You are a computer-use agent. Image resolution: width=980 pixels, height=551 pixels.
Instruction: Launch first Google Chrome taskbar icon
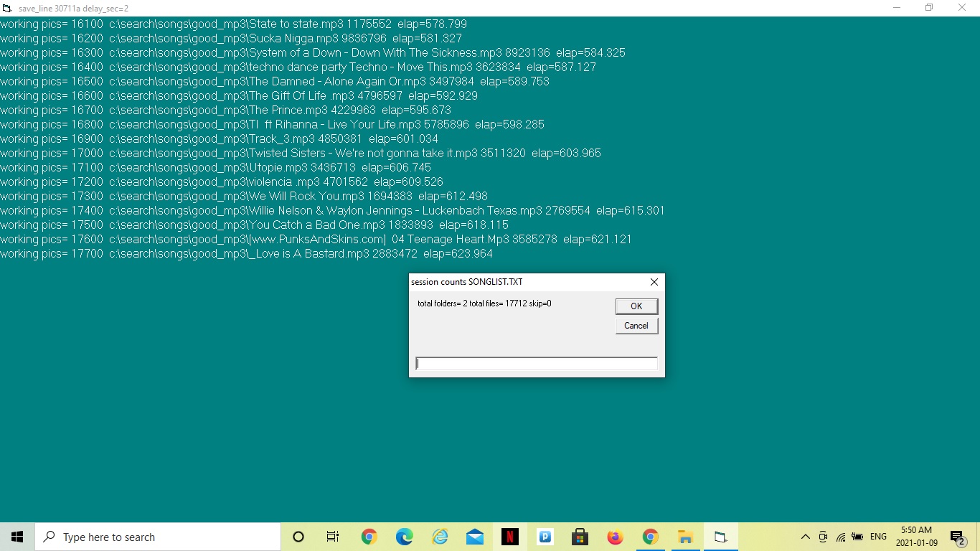tap(369, 537)
